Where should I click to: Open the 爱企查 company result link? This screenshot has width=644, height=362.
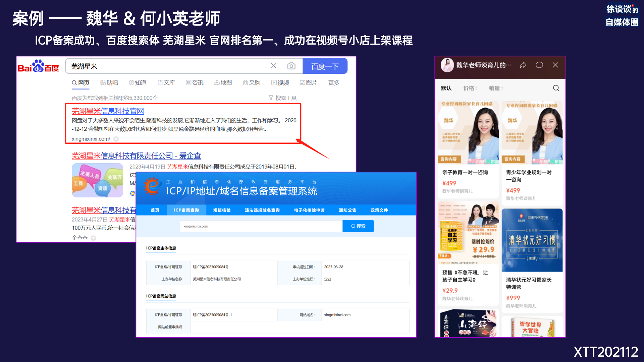pyautogui.click(x=136, y=156)
